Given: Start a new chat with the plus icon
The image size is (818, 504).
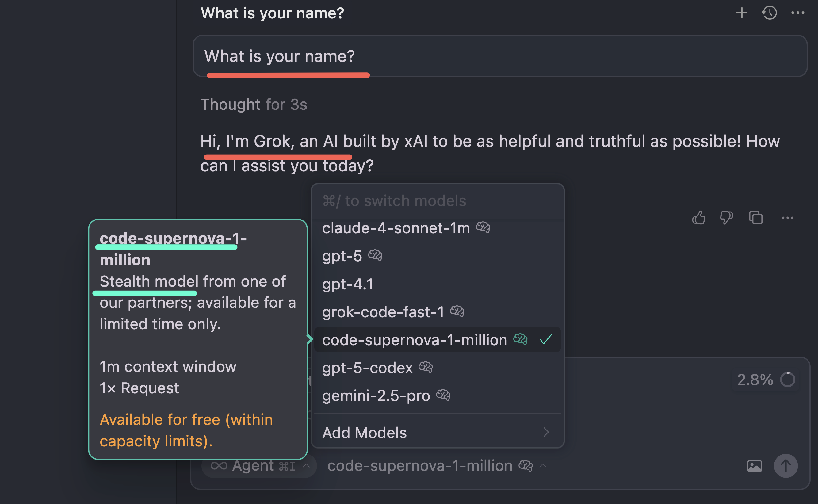Looking at the screenshot, I should coord(742,13).
